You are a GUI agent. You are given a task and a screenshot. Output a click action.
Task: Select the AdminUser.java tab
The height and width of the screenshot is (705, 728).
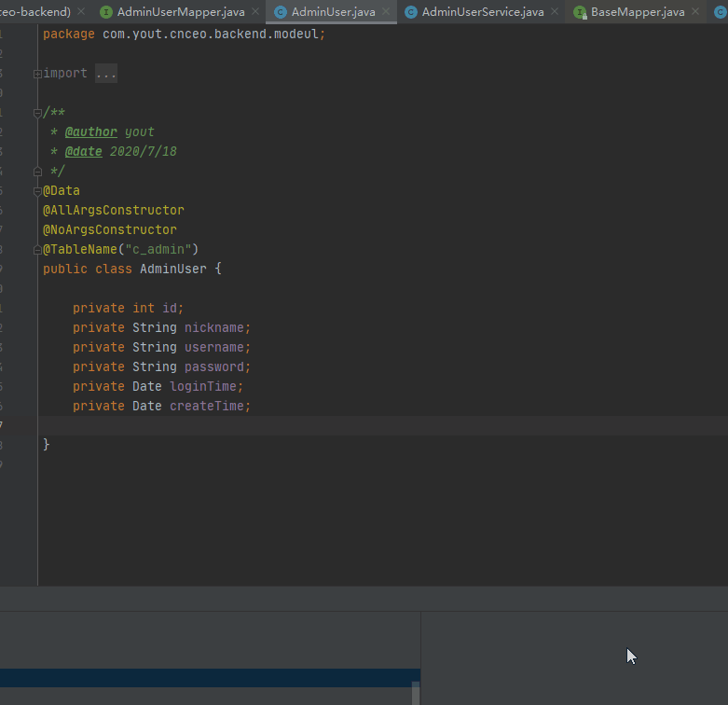333,12
